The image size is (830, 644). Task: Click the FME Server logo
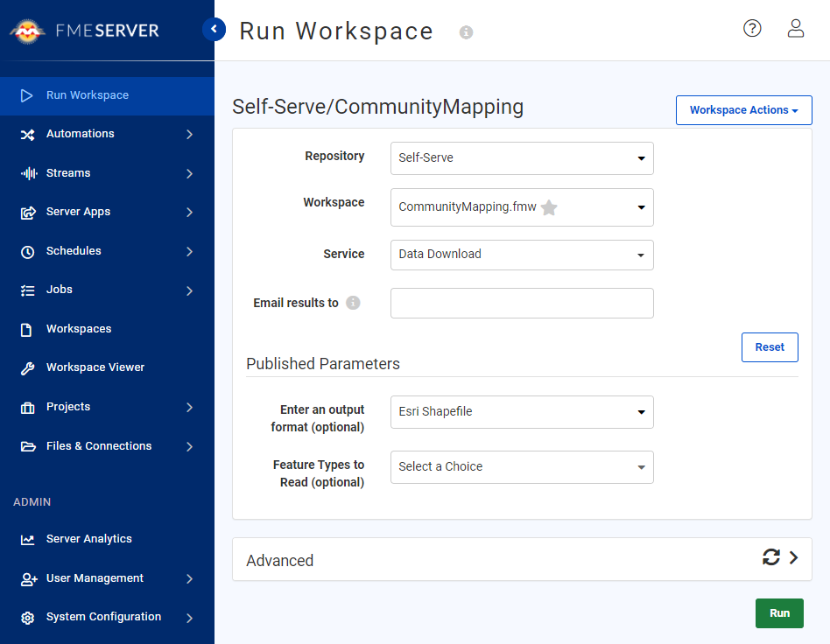click(85, 31)
